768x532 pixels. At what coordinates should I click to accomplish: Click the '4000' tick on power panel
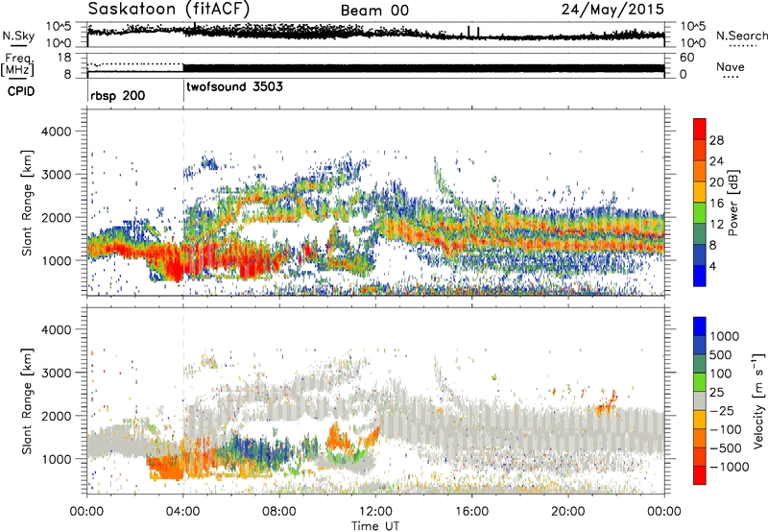coord(57,132)
